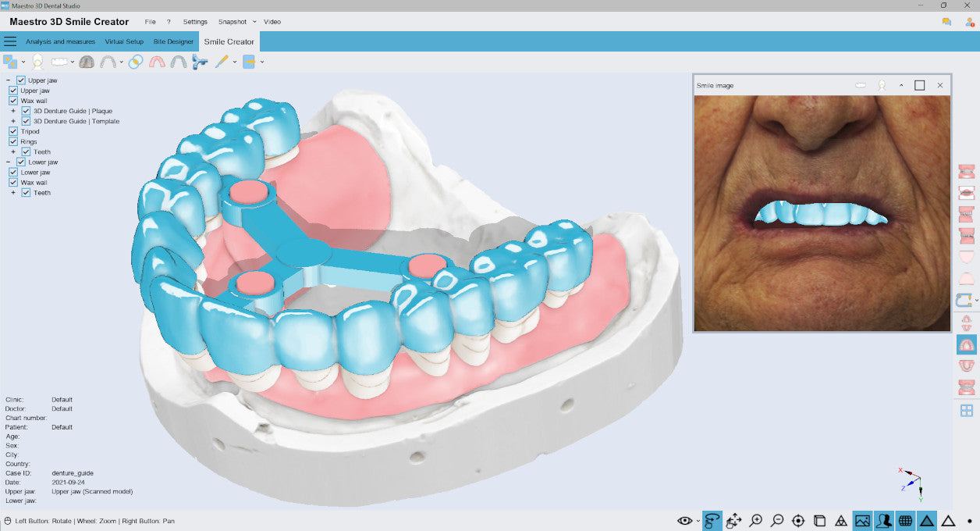Select the overlapping circles boolean tool
Viewport: 980px width, 531px height.
coord(136,62)
